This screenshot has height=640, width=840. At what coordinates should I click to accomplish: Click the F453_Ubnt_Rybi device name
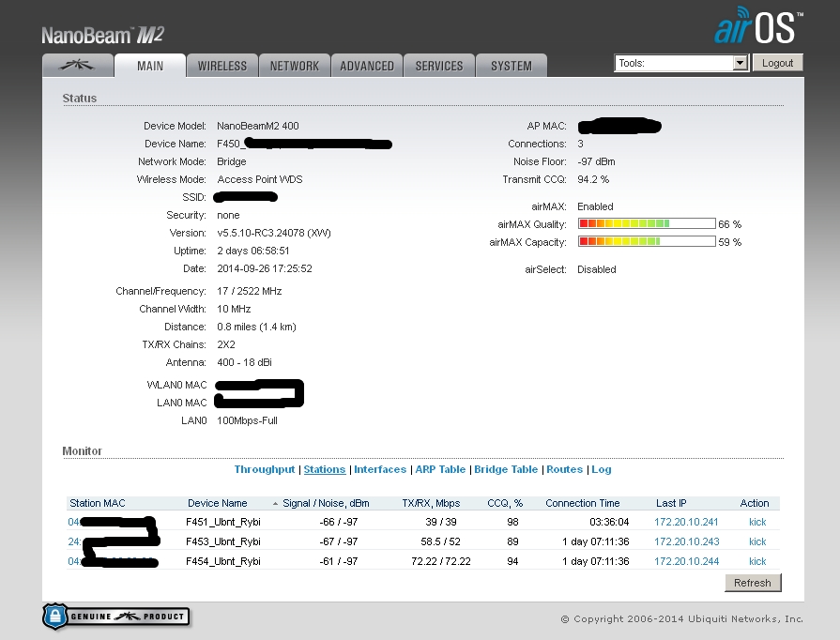click(223, 541)
